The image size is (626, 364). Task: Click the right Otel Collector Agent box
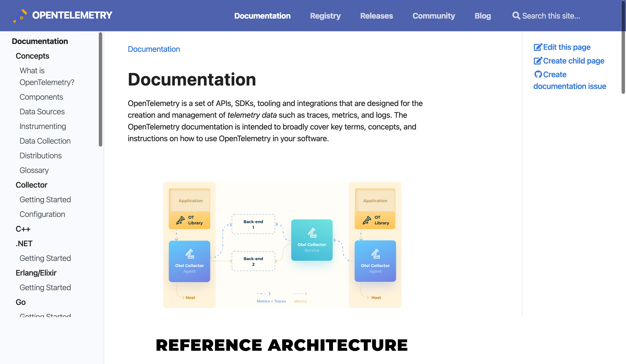(375, 261)
